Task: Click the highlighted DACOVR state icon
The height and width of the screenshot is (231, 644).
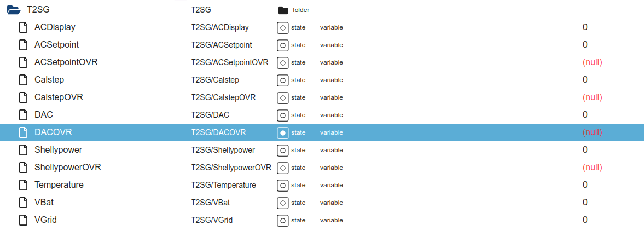Action: click(x=282, y=133)
